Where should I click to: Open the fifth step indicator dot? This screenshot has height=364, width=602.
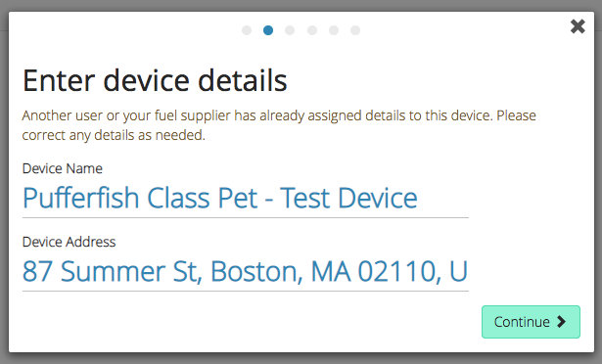click(x=334, y=30)
